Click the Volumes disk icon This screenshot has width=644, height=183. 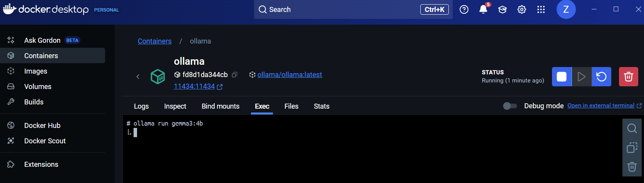[x=11, y=86]
